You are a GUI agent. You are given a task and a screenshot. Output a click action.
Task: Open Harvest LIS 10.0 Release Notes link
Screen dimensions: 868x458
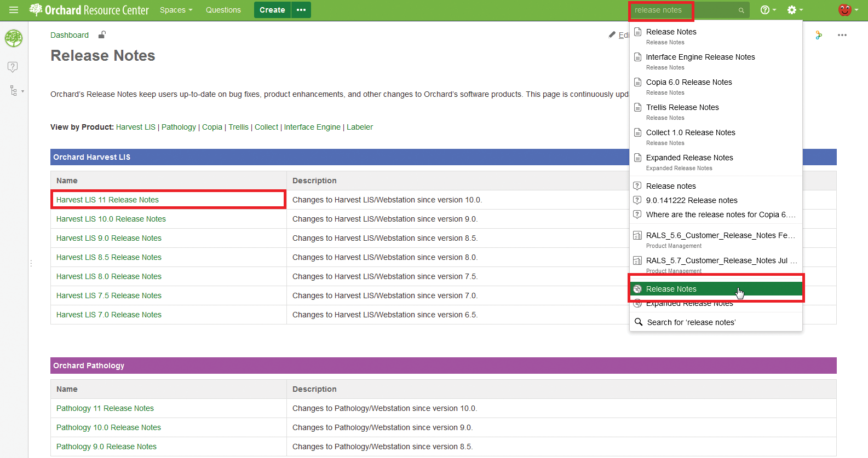point(111,219)
